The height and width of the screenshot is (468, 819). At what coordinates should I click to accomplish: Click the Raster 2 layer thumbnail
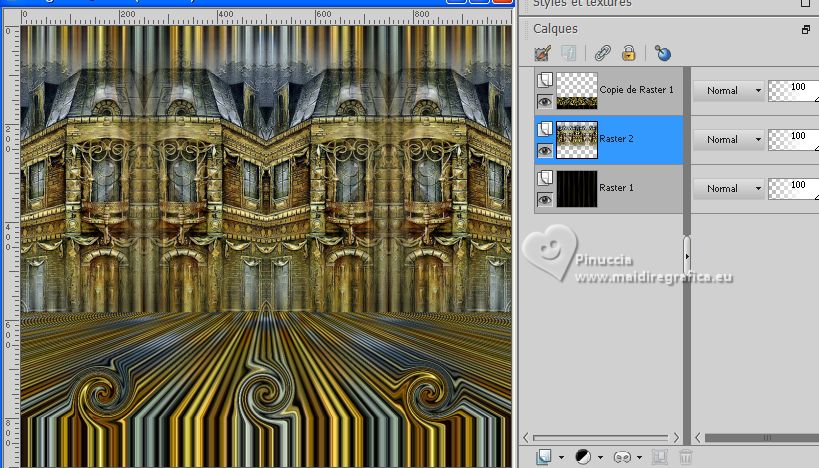pyautogui.click(x=577, y=139)
